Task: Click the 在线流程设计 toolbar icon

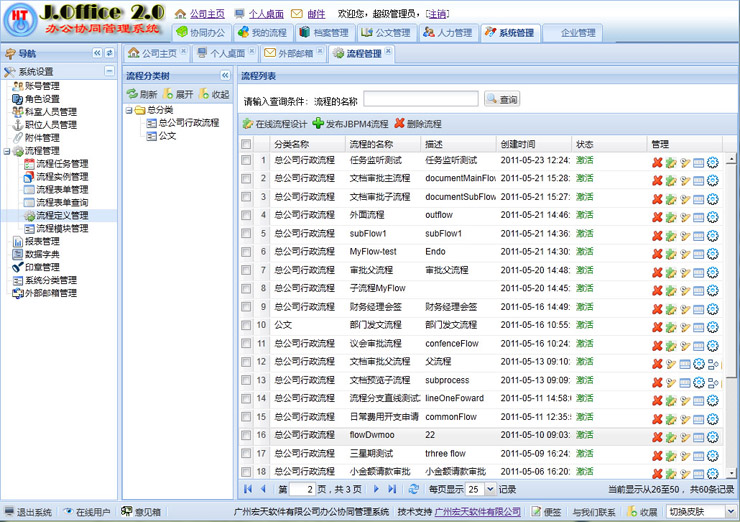Action: (247, 124)
